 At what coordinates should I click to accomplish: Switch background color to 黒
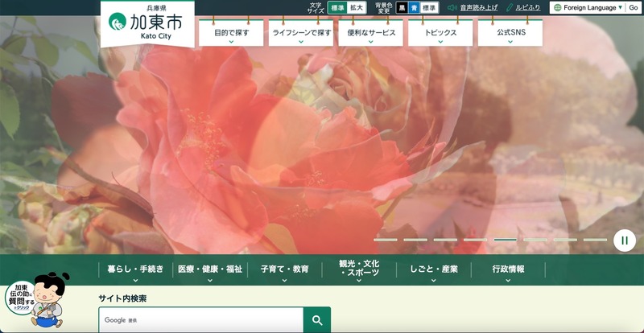coord(402,7)
